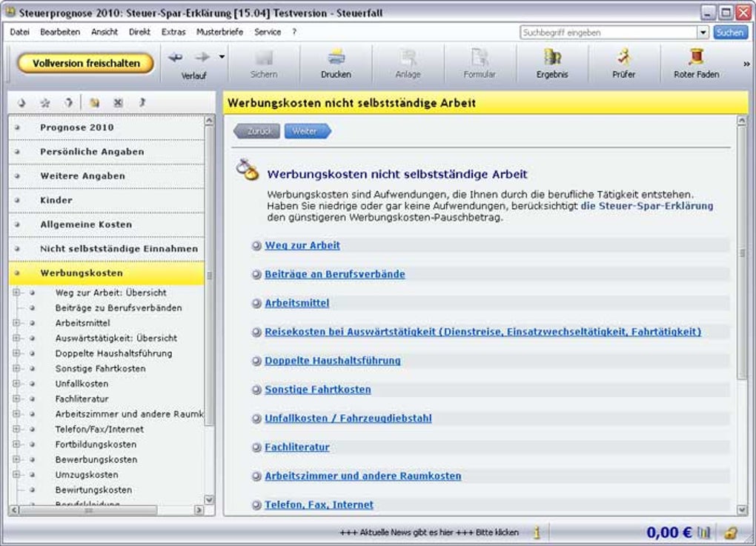Expand the Umzugskosten tree node
756x546 pixels.
click(x=16, y=475)
